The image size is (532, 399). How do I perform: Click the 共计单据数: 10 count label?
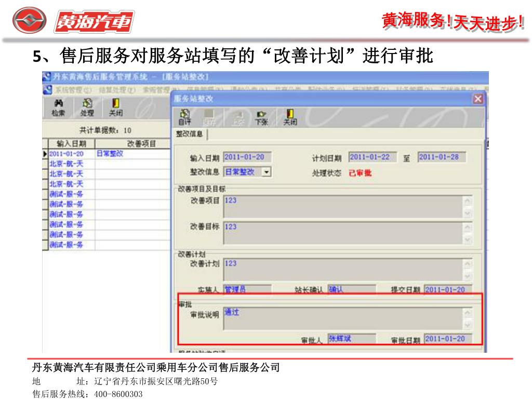[x=105, y=130]
